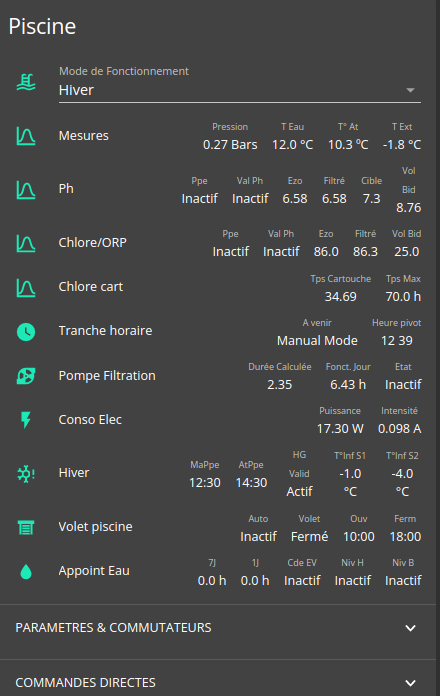Image resolution: width=440 pixels, height=696 pixels.
Task: Click the Manual Mode A venir value
Action: (317, 340)
